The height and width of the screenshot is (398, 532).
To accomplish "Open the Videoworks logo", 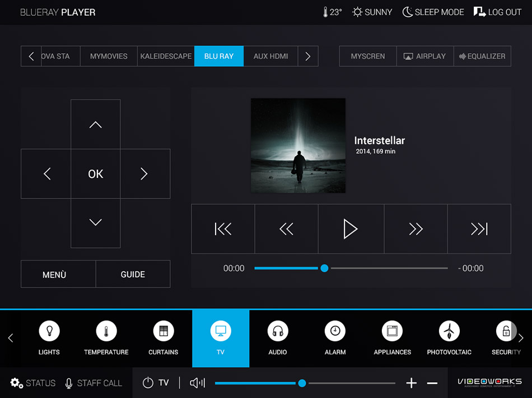I will coord(489,382).
